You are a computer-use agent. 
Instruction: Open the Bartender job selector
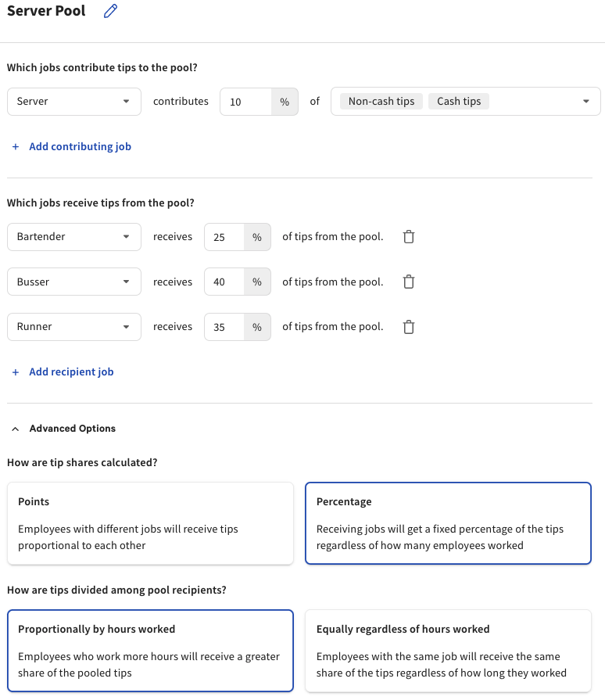pyautogui.click(x=127, y=236)
